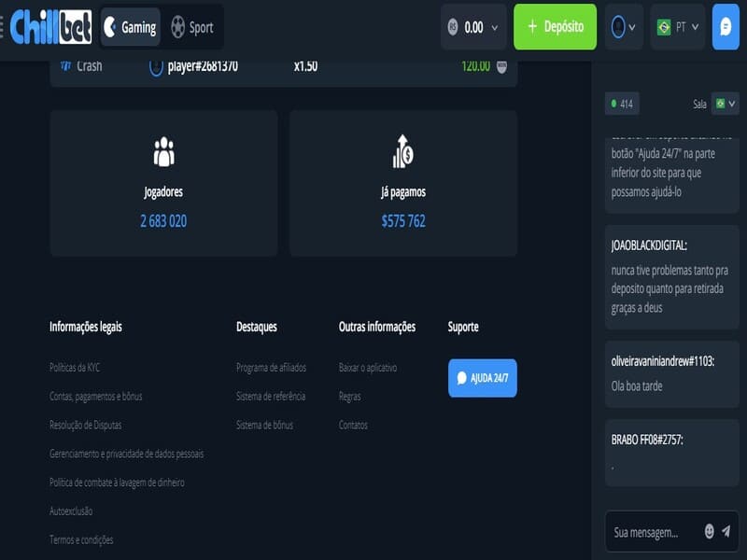Open the balance dropdown showing 0.00
Viewport: 747px width, 560px height.
(x=472, y=27)
